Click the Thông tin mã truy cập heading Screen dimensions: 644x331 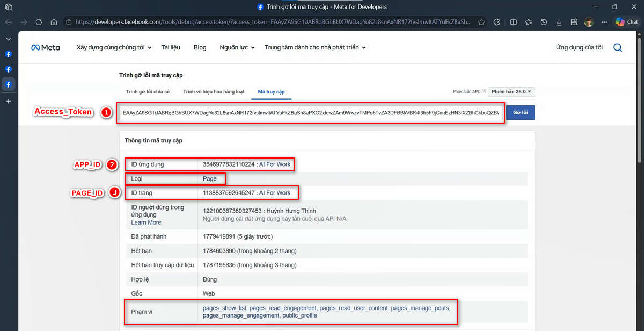(153, 140)
